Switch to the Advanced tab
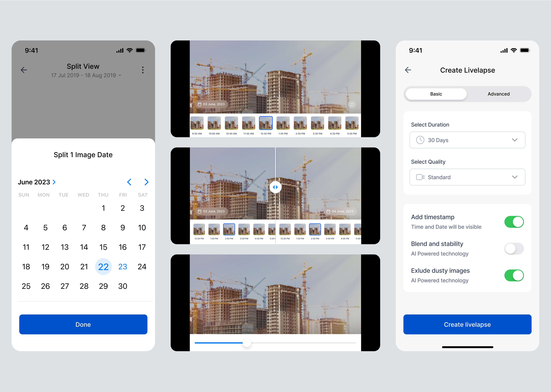This screenshot has height=392, width=551. [x=498, y=94]
